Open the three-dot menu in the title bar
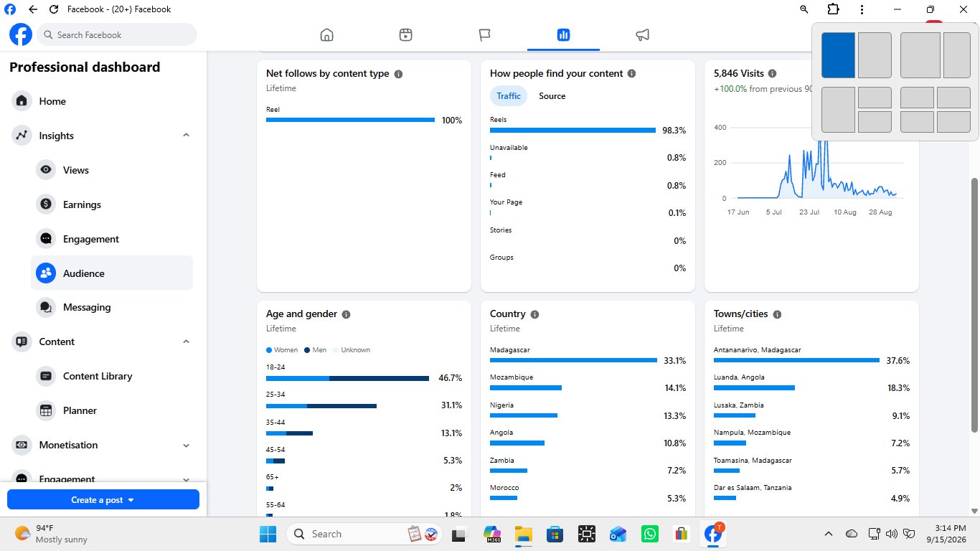The width and height of the screenshot is (980, 551). [x=862, y=9]
